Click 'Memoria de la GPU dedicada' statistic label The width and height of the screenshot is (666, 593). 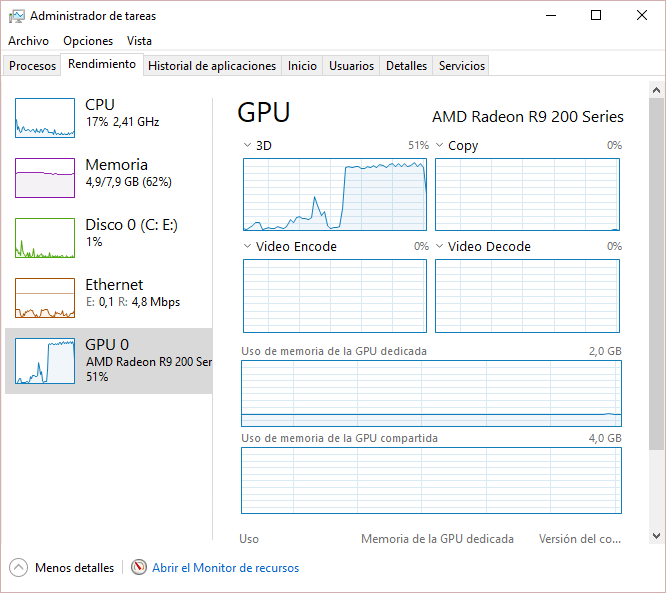(437, 539)
